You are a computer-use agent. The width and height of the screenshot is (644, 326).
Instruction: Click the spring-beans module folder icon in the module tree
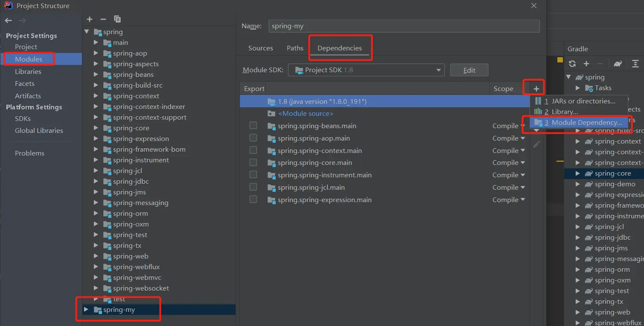click(107, 75)
